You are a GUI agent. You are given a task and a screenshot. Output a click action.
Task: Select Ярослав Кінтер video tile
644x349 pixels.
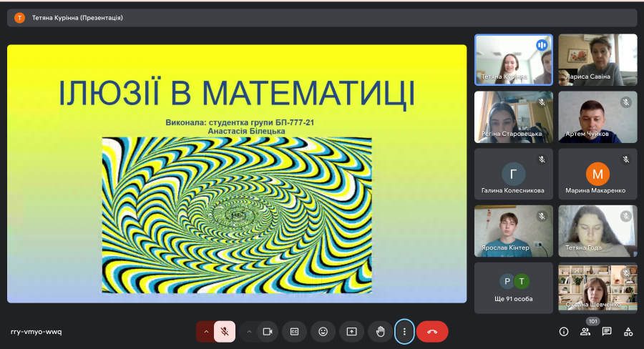point(513,231)
